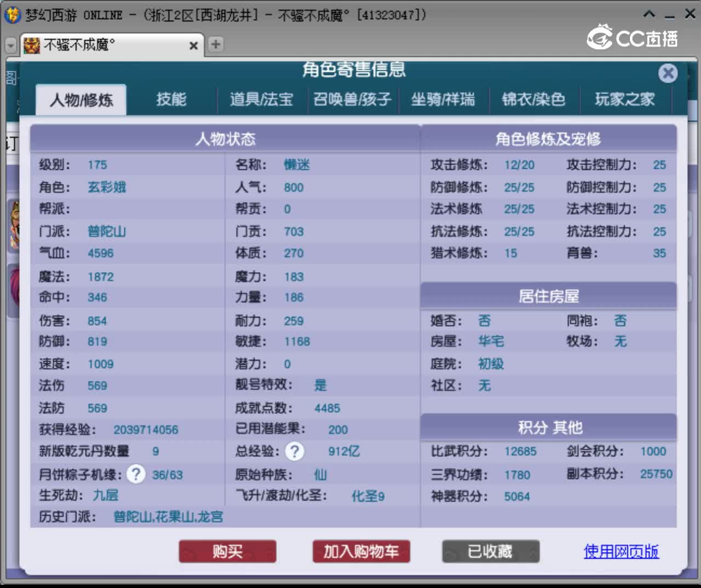Click the game avatar icon on the tab
701x588 pixels.
pyautogui.click(x=32, y=45)
